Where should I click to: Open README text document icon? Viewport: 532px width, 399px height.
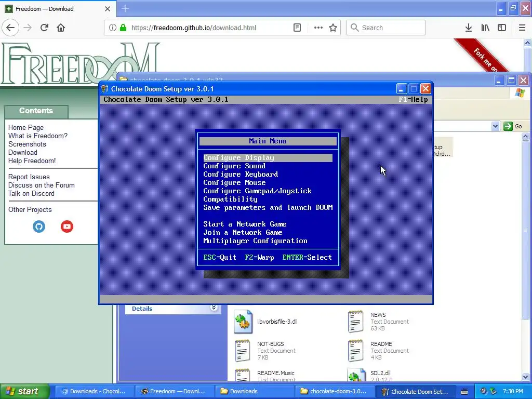click(x=355, y=351)
